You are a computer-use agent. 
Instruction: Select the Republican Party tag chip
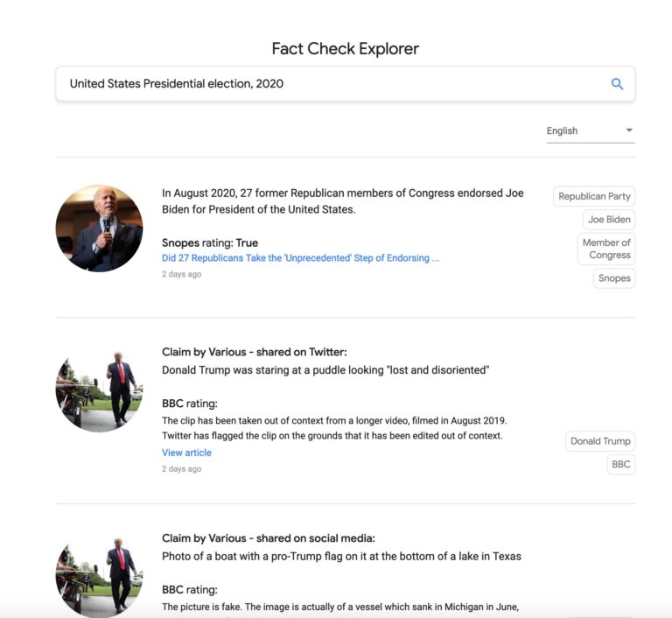(594, 196)
